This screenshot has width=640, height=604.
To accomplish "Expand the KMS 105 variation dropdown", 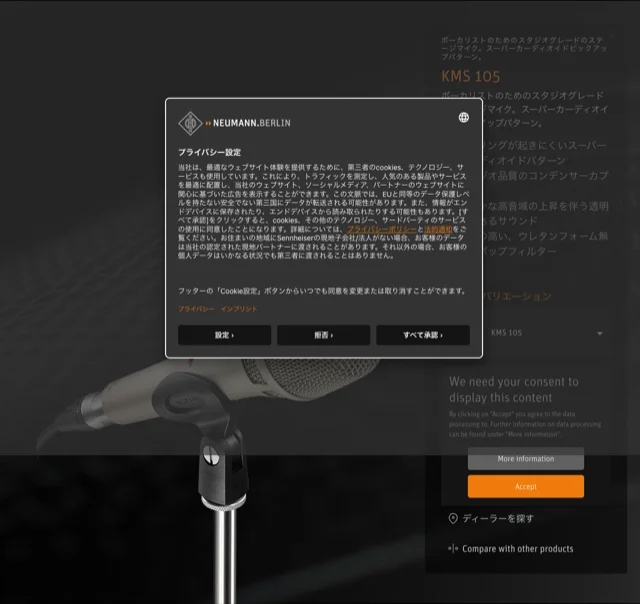I will click(547, 333).
